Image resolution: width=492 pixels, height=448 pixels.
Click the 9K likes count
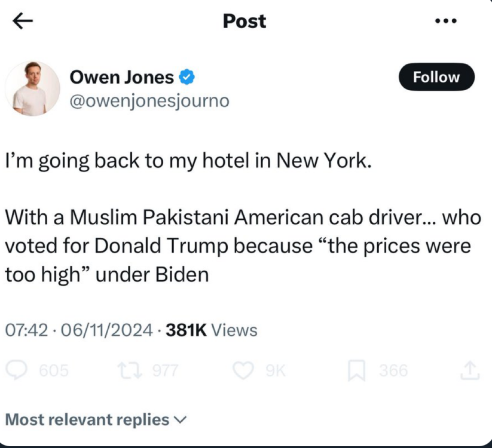click(x=276, y=371)
